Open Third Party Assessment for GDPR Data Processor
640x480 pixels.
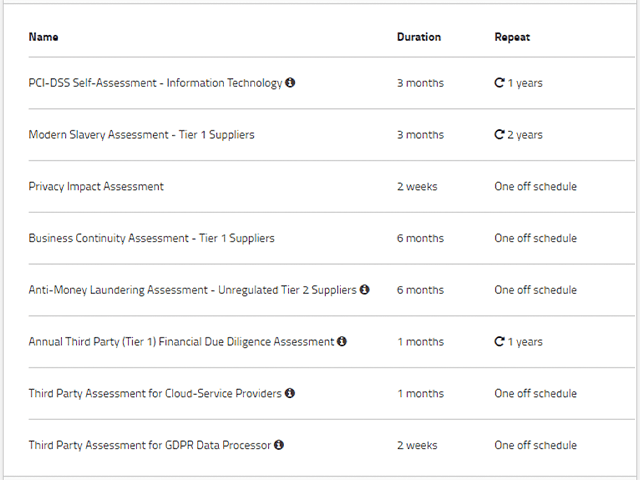[150, 445]
